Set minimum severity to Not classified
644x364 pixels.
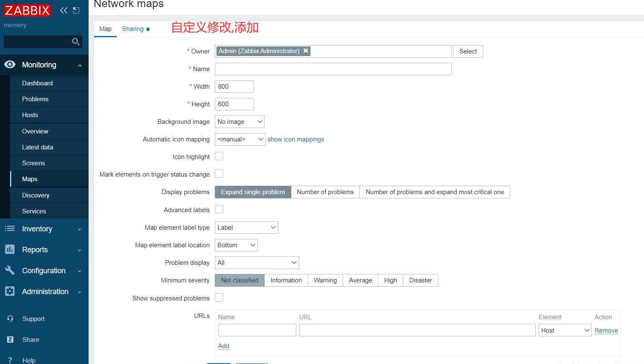(239, 280)
